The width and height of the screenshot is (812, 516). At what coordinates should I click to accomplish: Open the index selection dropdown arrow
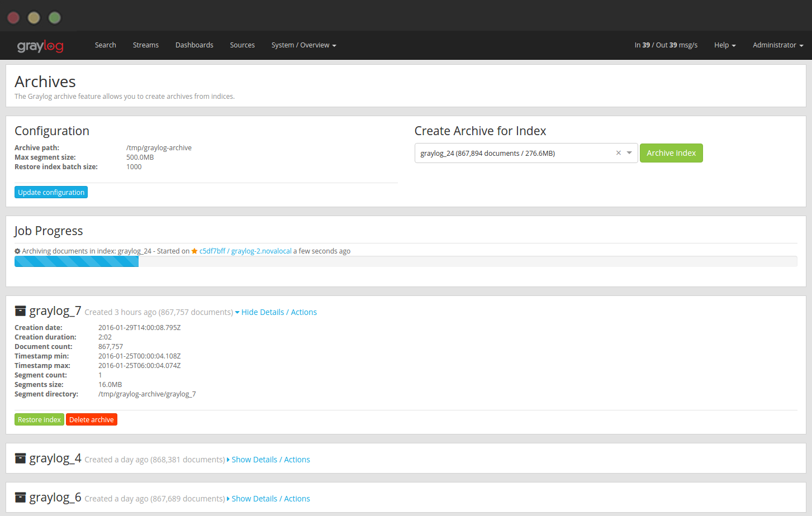629,153
